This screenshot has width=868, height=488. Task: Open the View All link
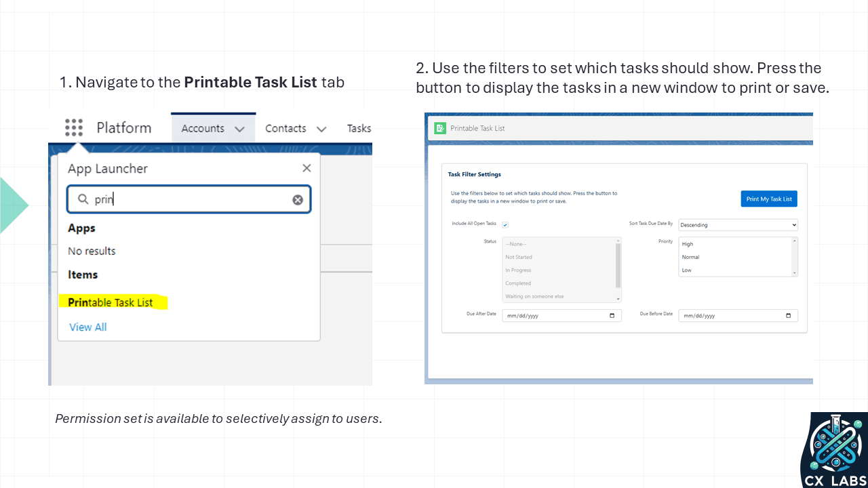(88, 327)
